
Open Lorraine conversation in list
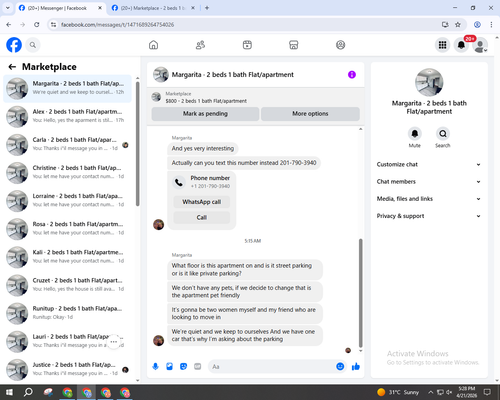(67, 201)
